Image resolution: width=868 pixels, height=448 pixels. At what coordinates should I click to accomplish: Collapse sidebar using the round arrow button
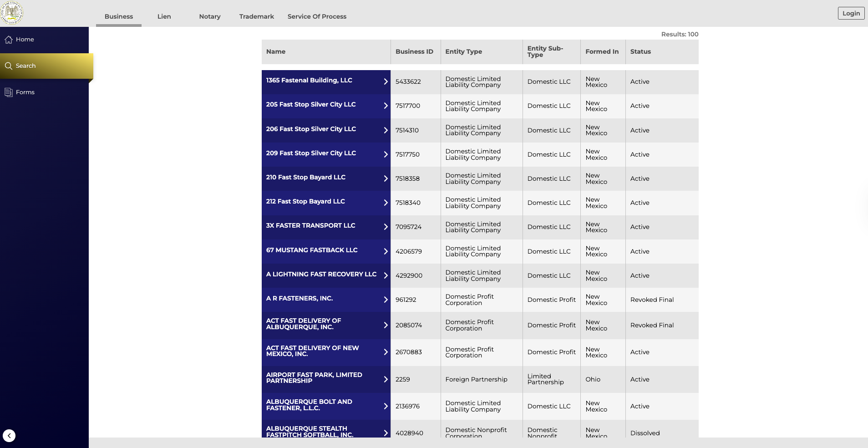[x=9, y=436]
